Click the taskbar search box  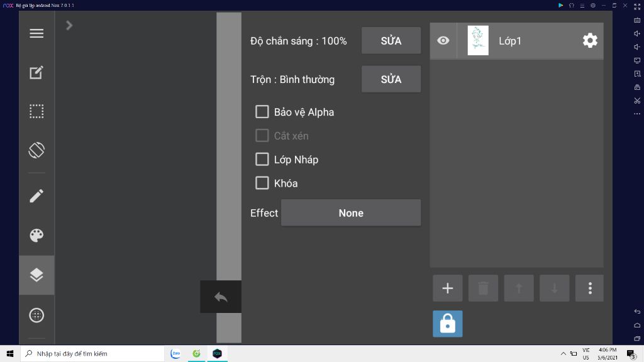[92, 353]
